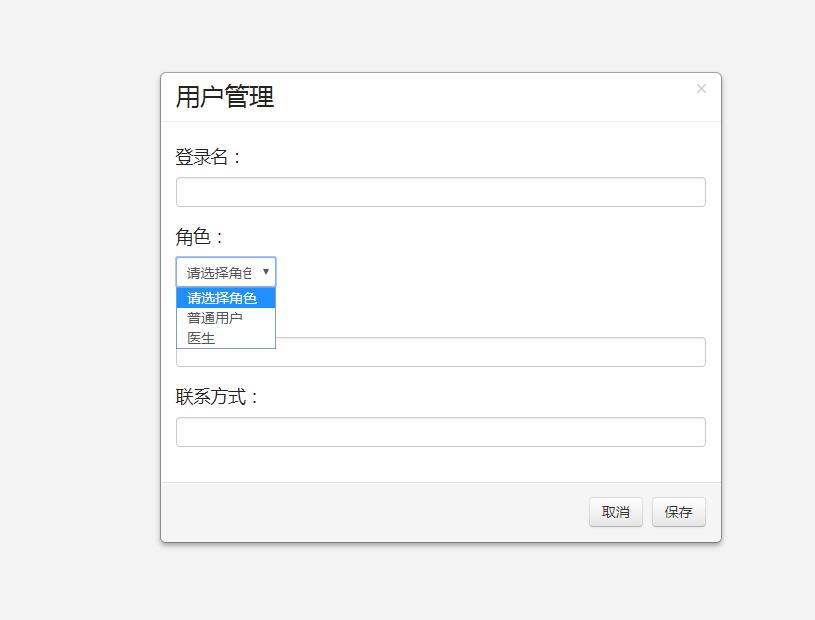Viewport: 815px width, 620px height.
Task: Click the 取消 button
Action: click(x=616, y=512)
